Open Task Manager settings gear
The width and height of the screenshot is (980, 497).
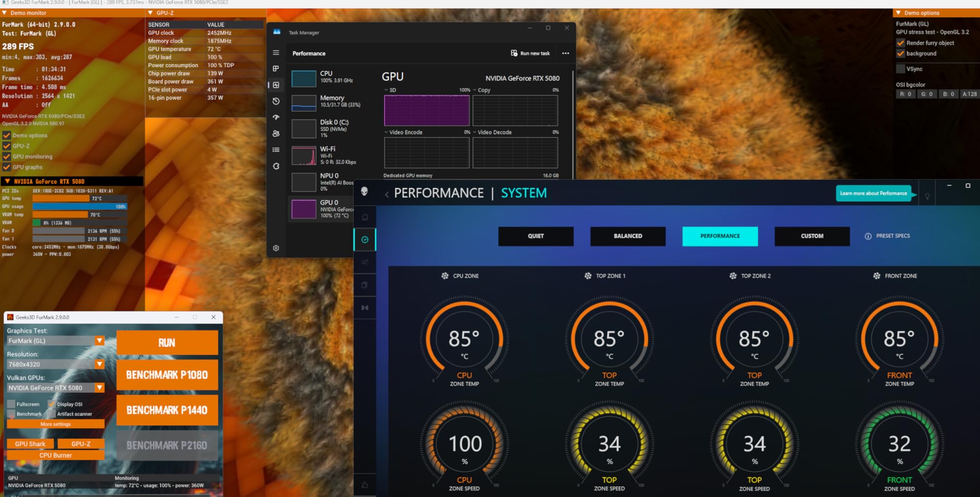click(x=276, y=248)
